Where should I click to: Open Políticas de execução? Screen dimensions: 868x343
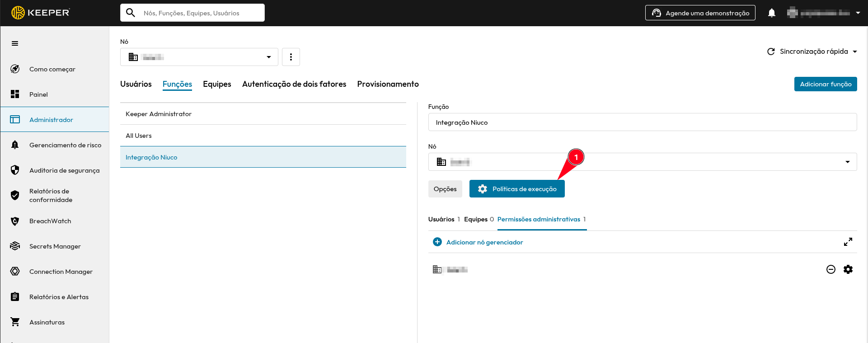coord(517,189)
